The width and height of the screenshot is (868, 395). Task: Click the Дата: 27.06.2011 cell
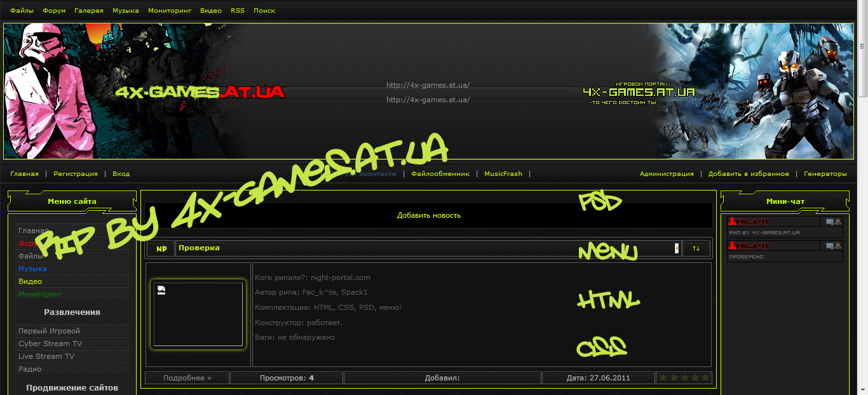click(598, 378)
